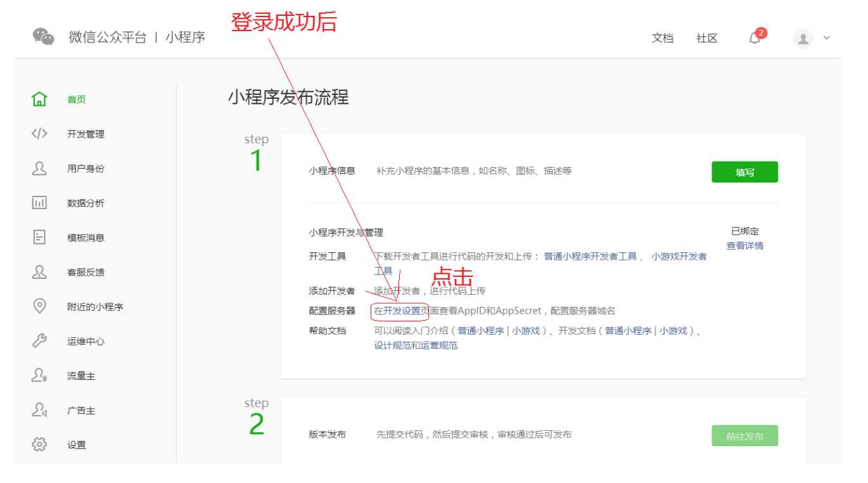Click the 开发管理 code brackets icon
This screenshot has width=868, height=483.
pos(39,134)
